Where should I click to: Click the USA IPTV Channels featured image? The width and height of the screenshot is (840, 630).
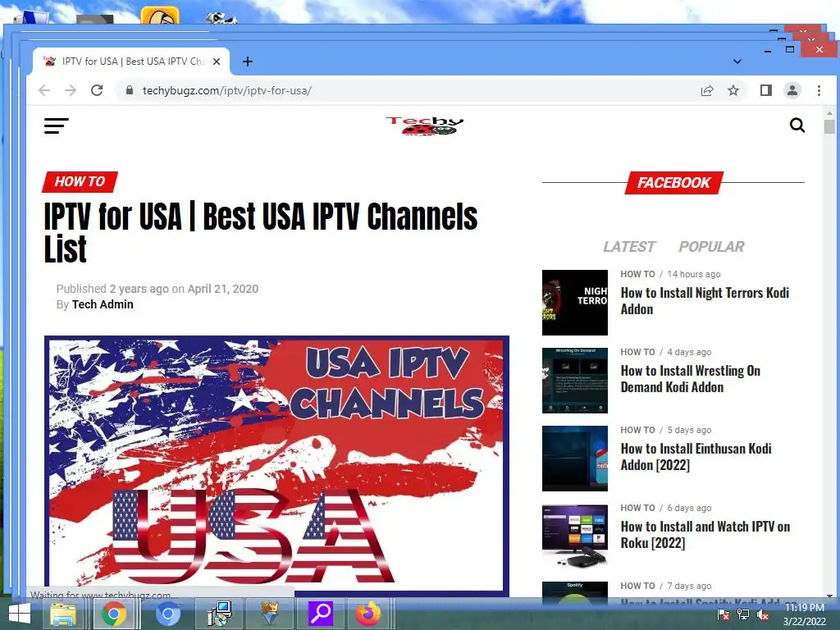(x=276, y=464)
